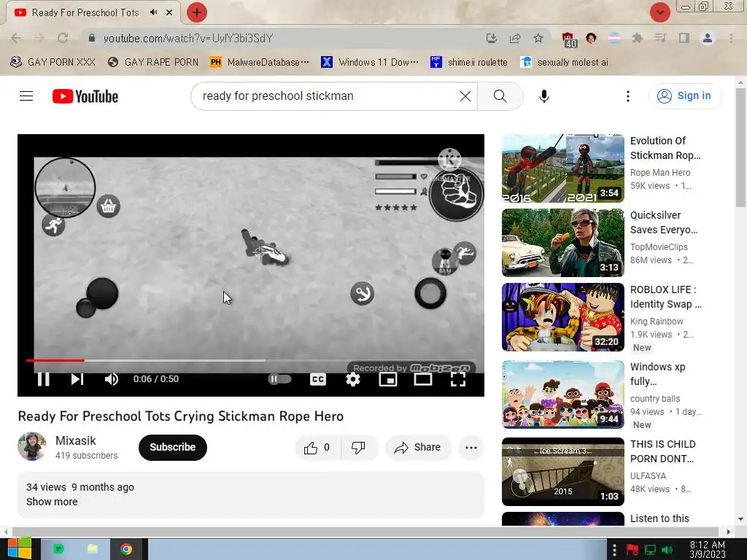
Task: Focus the address bar URL
Action: [x=188, y=38]
